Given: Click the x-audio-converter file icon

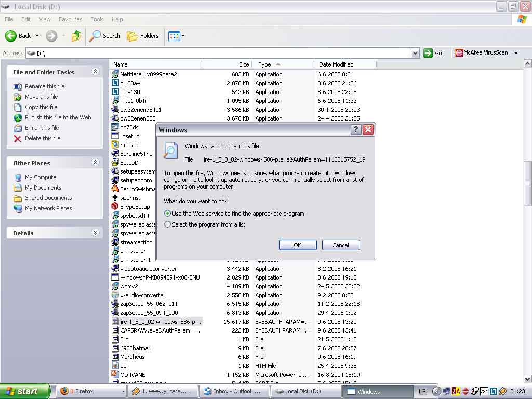Looking at the screenshot, I should (115, 295).
